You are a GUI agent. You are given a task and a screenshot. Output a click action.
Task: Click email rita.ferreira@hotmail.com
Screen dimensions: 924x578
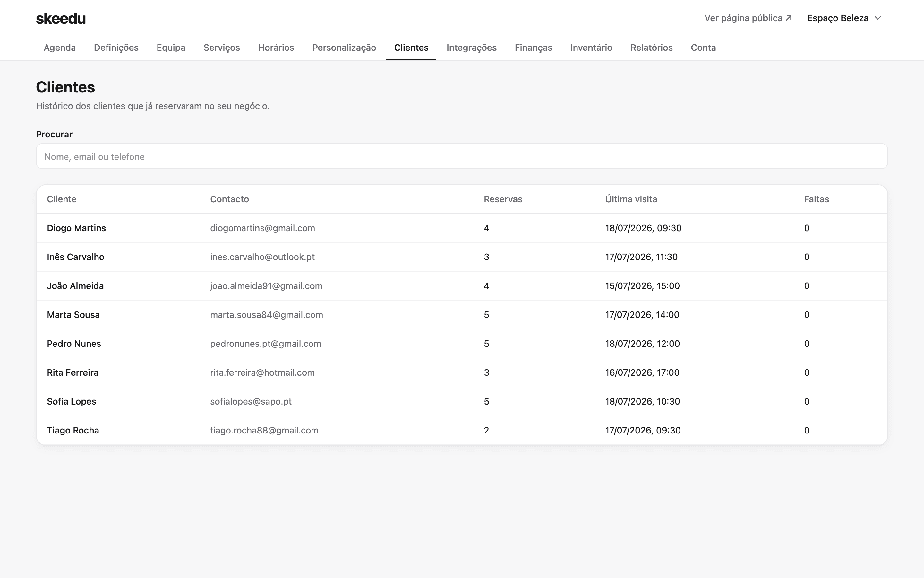[262, 373]
